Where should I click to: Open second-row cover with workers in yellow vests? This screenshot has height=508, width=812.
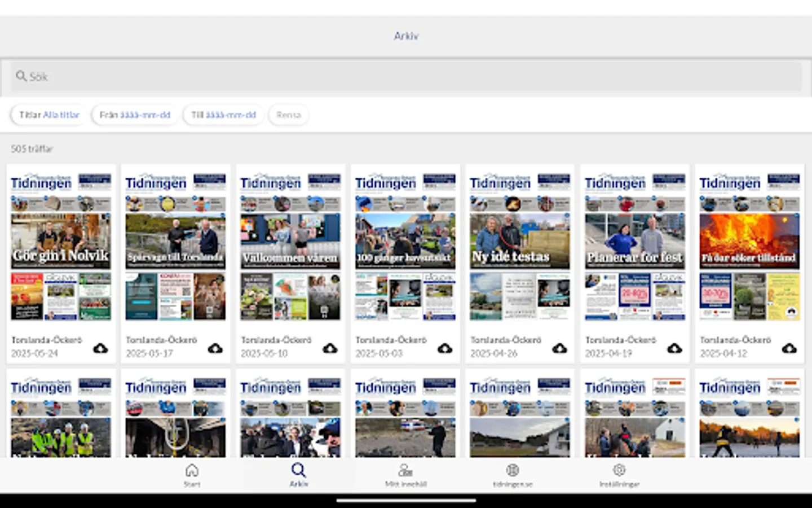[61, 417]
